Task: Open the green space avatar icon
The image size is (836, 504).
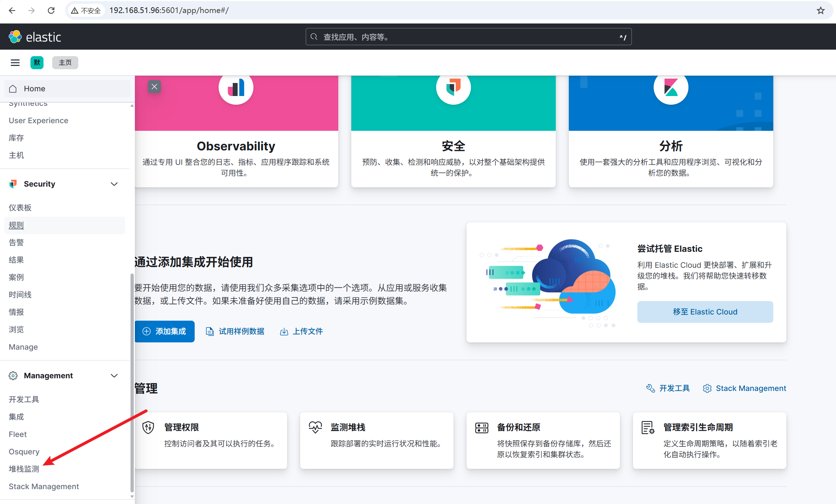Action: pyautogui.click(x=37, y=63)
